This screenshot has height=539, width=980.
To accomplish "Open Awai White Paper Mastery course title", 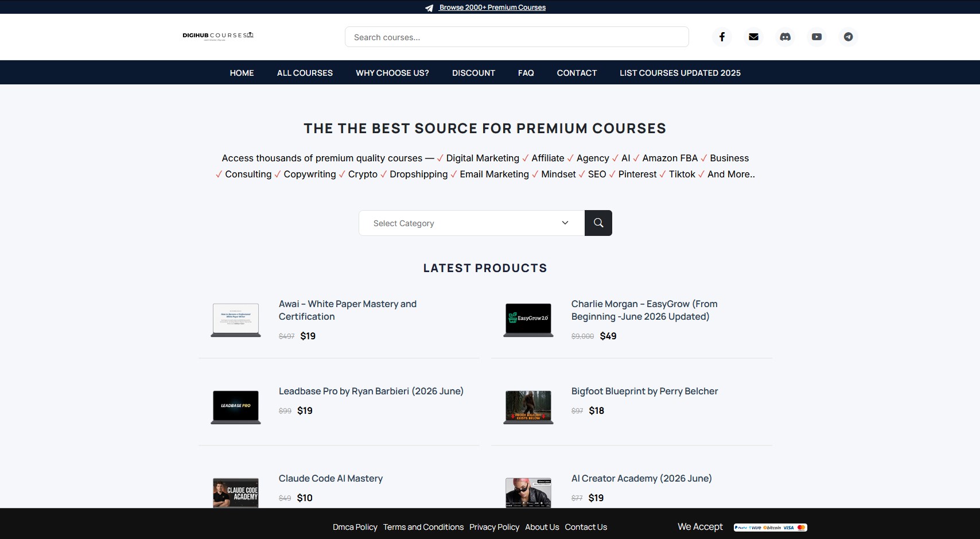I will 348,310.
